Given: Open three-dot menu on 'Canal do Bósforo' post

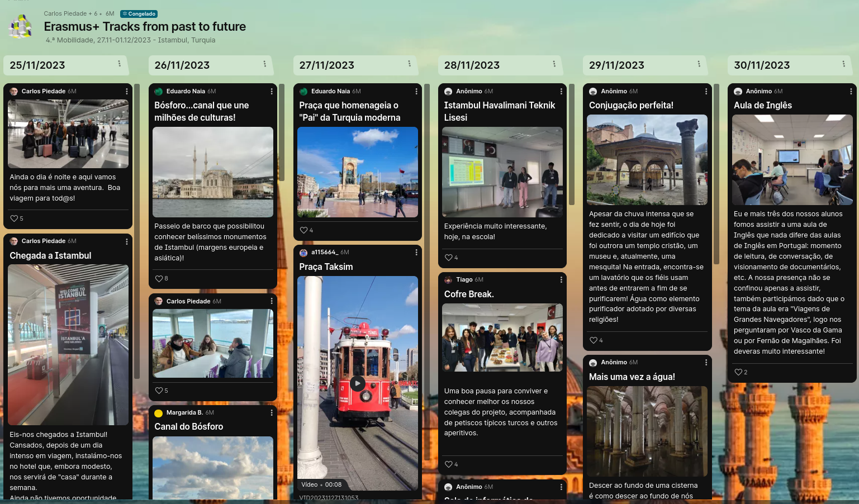Looking at the screenshot, I should (x=272, y=412).
